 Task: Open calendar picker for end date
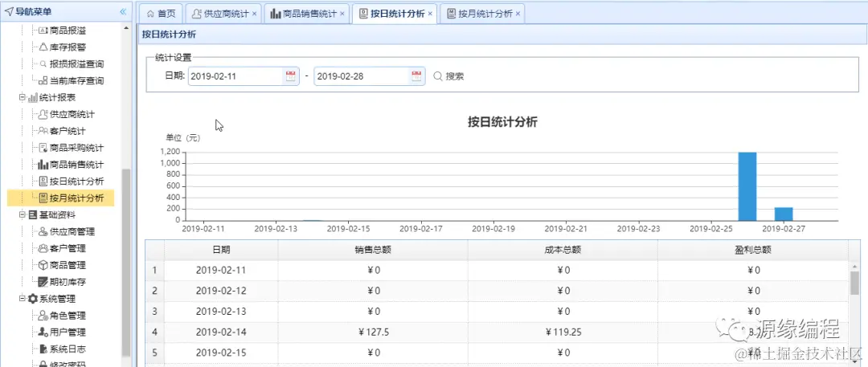pos(417,76)
